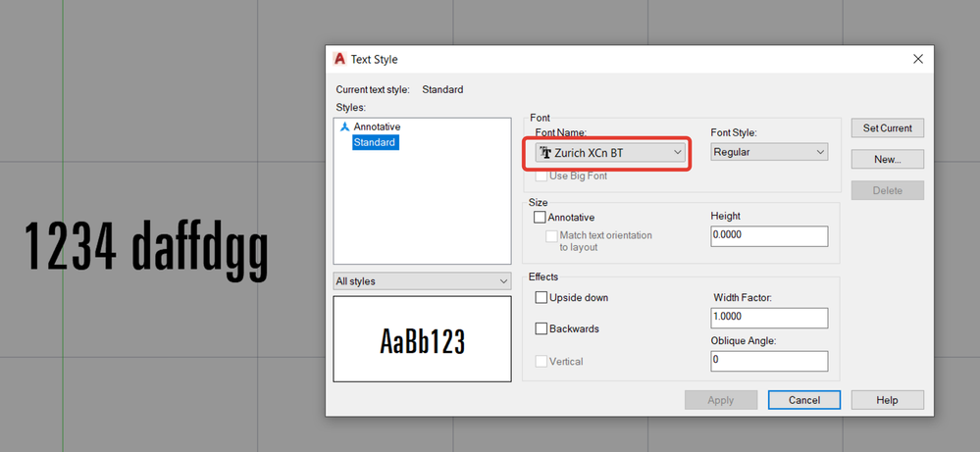Click the TrueType icon beside Zurich XCn BT
The height and width of the screenshot is (452, 980).
point(545,152)
